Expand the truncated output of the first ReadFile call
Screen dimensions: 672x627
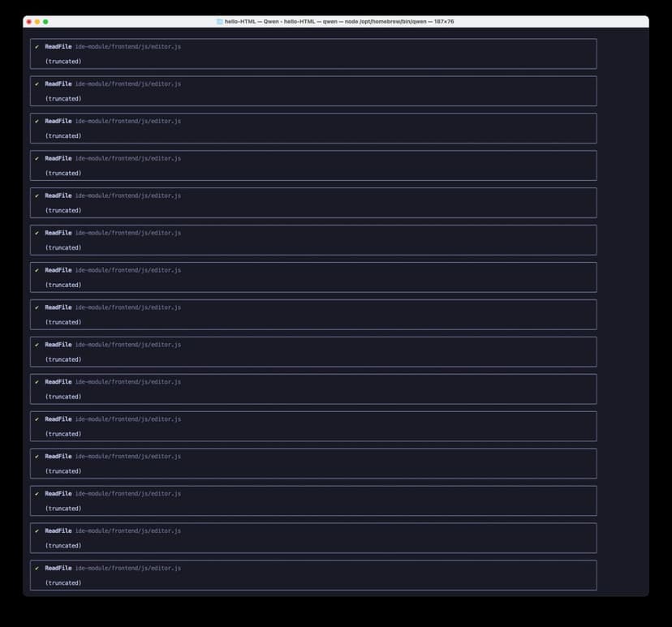pos(63,60)
